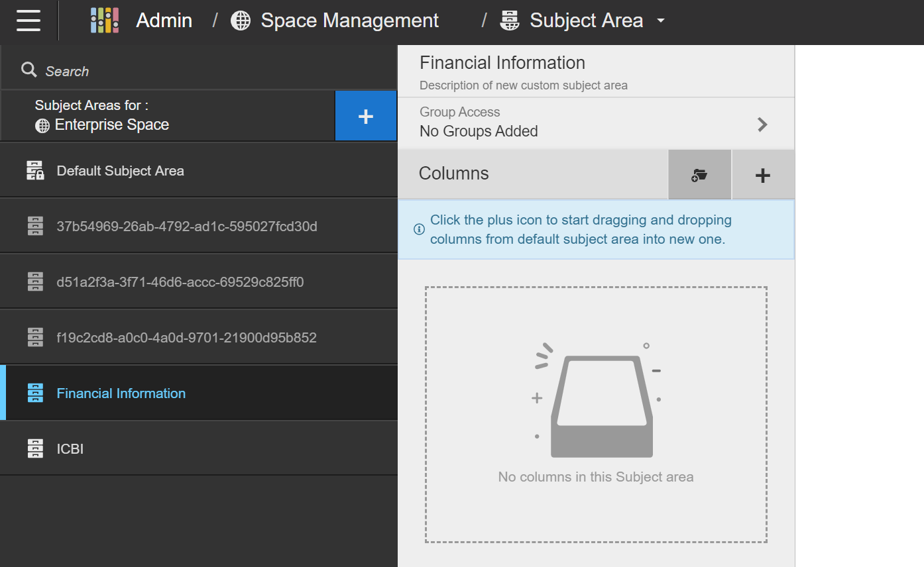Viewport: 924px width, 567px height.
Task: Select subject area d51a2f3a-3f71-46d6-accc-69529c825ff0
Action: [x=199, y=282]
